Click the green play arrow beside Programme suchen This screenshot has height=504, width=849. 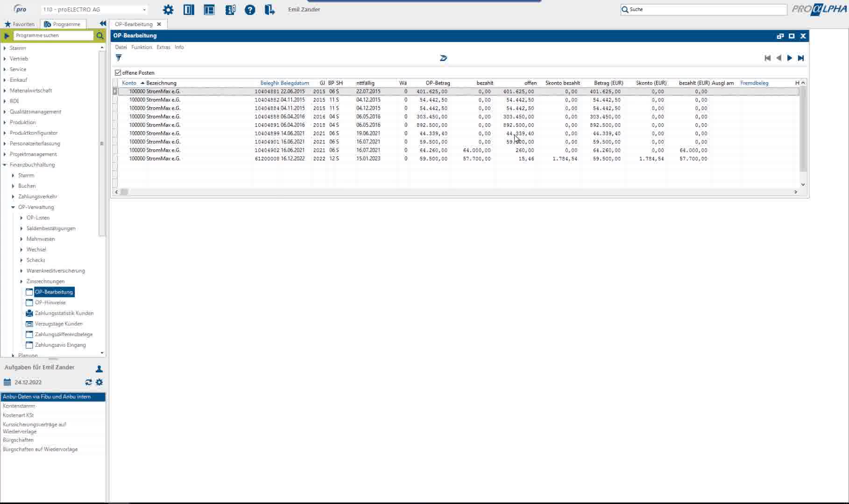point(7,35)
